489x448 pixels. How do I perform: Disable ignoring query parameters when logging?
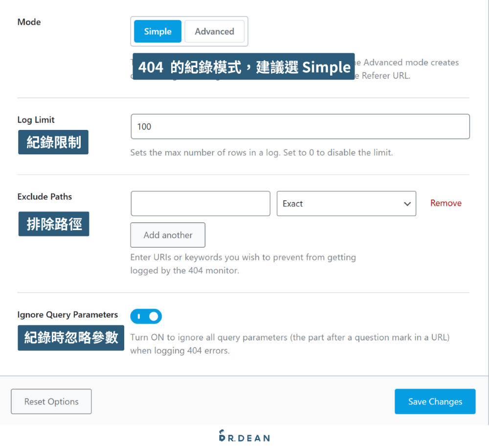click(146, 316)
